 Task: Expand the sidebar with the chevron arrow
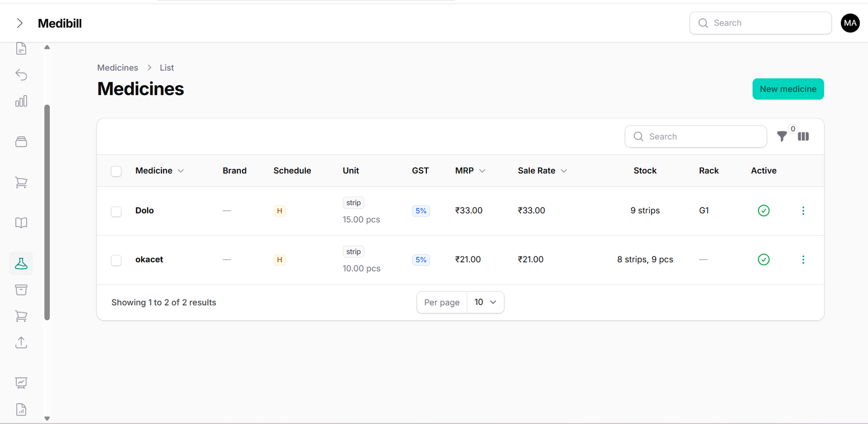point(20,23)
